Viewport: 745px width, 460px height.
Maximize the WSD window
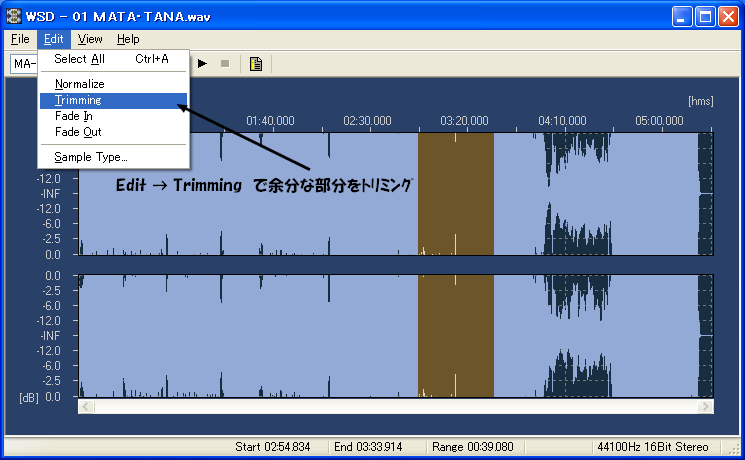(706, 17)
